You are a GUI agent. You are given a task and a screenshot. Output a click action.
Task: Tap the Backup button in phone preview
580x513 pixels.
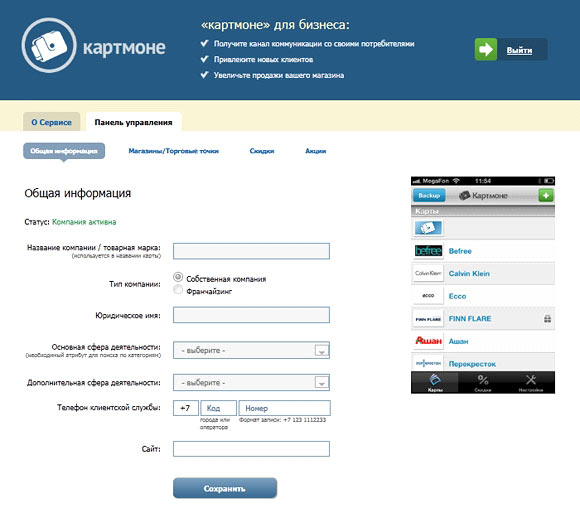(x=429, y=195)
